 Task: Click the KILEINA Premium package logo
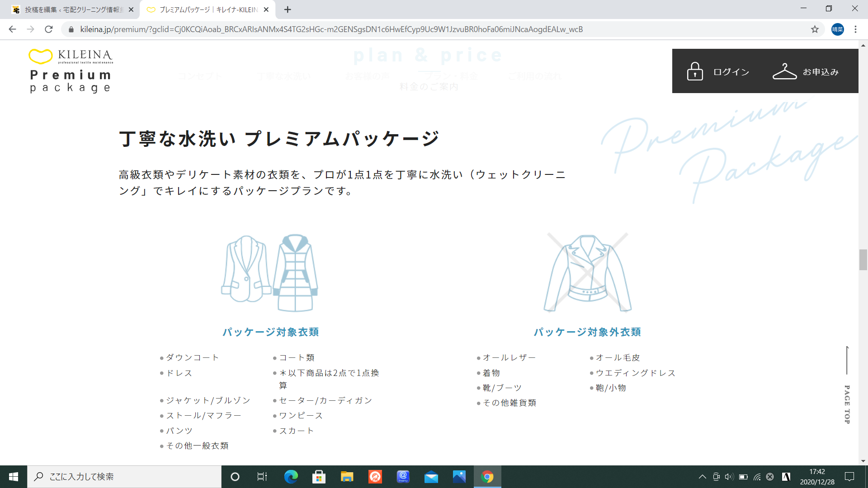tap(71, 70)
